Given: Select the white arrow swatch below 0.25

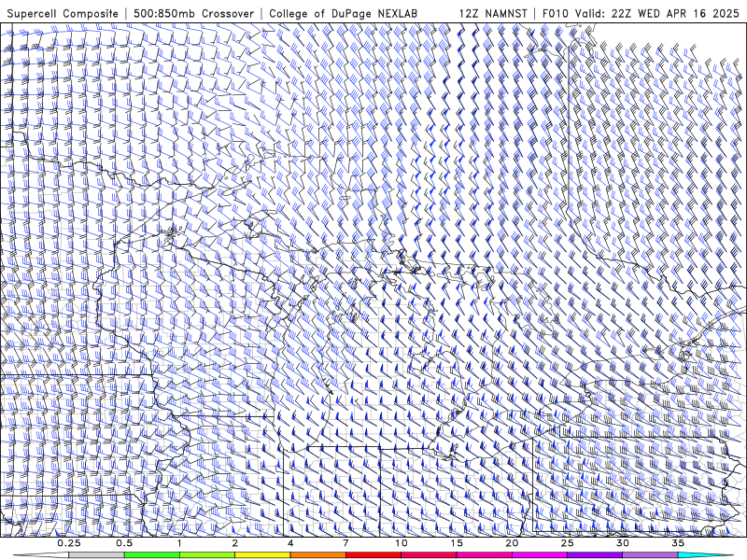Looking at the screenshot, I should [x=41, y=555].
